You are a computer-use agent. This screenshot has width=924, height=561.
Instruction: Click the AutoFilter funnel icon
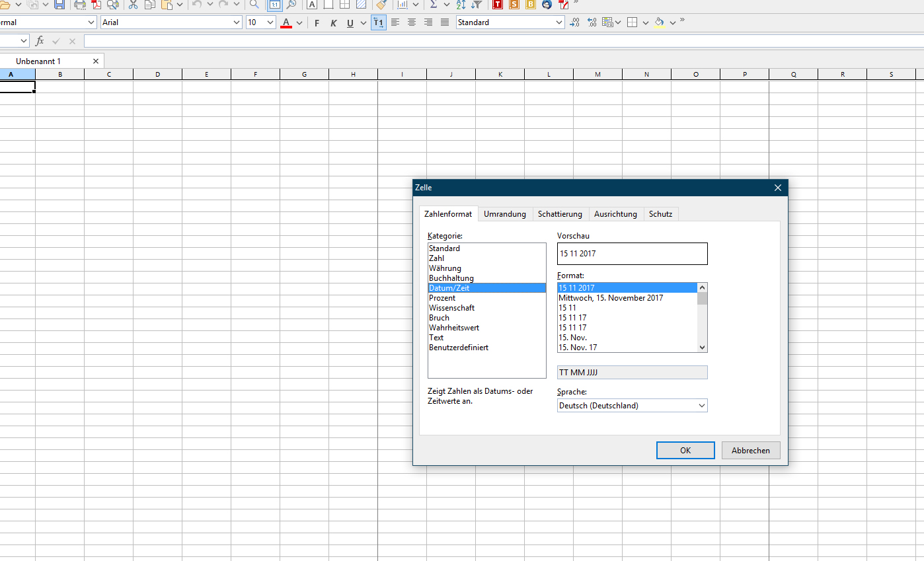tap(476, 5)
